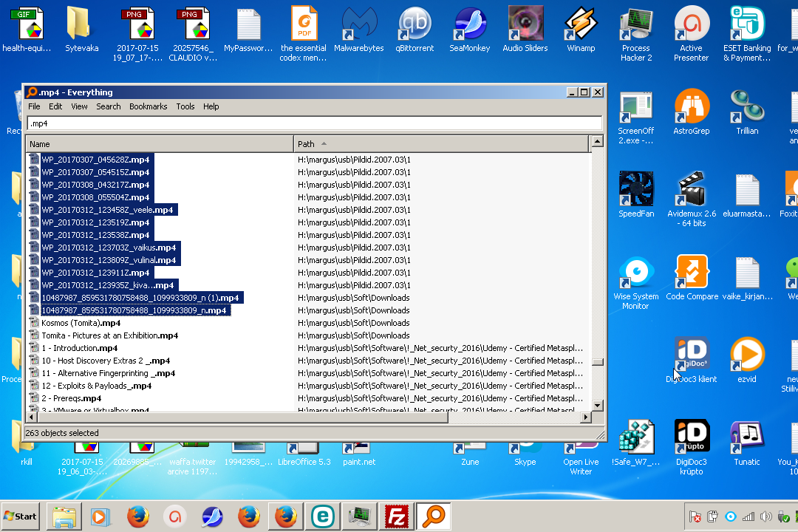Click the Everything search taskbar button
The image size is (798, 532).
(434, 516)
